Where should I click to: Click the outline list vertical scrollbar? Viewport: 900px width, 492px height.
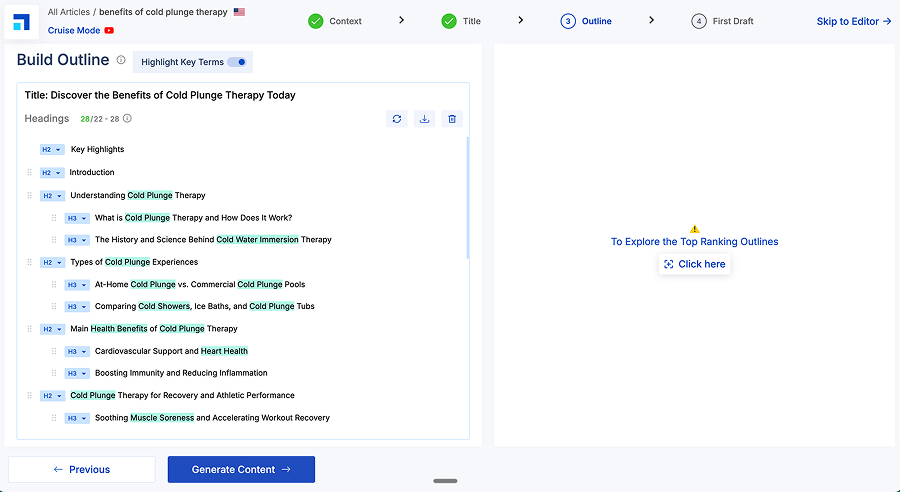pos(468,197)
